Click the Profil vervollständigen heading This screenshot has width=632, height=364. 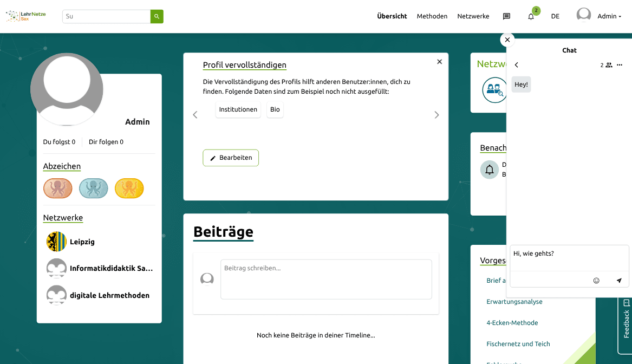pos(245,65)
